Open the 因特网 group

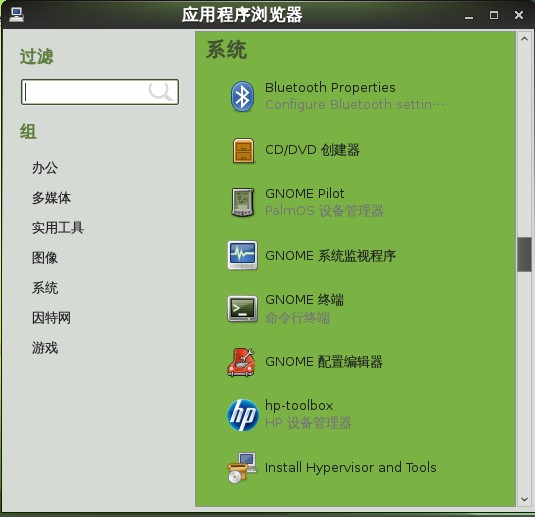(51, 318)
